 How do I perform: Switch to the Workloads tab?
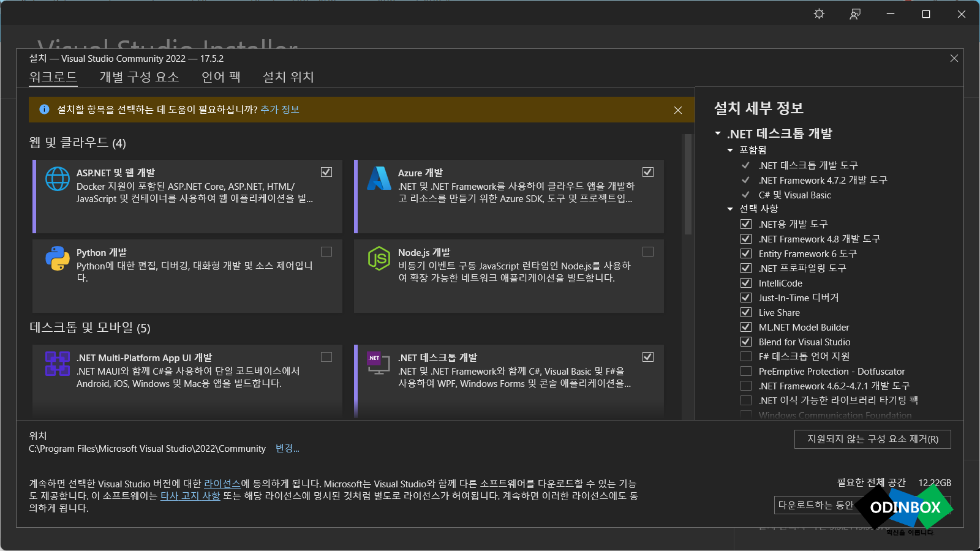click(53, 77)
